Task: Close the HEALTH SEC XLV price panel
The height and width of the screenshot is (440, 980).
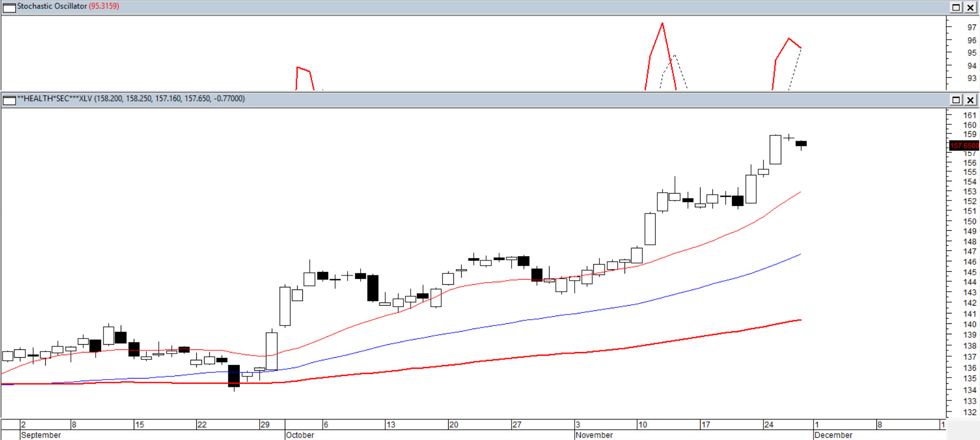Action: [x=971, y=99]
